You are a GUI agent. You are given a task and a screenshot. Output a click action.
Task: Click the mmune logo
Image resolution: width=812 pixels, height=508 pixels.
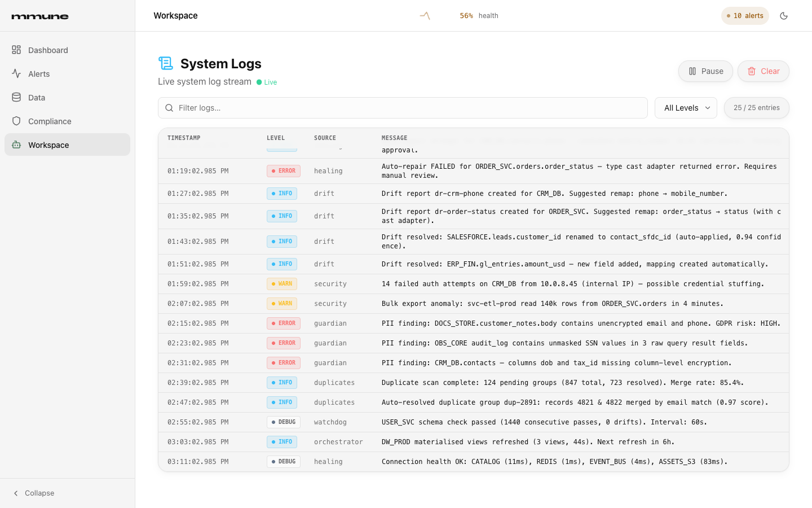pyautogui.click(x=40, y=16)
